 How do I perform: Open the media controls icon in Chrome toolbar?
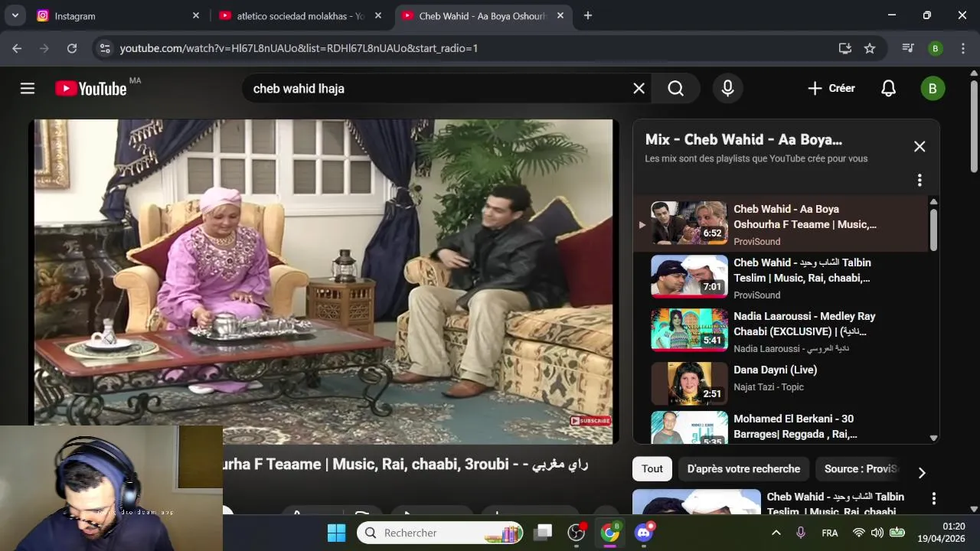908,48
